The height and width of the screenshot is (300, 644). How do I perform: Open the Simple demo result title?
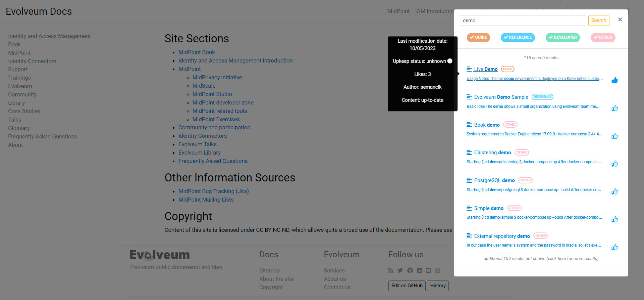(489, 208)
